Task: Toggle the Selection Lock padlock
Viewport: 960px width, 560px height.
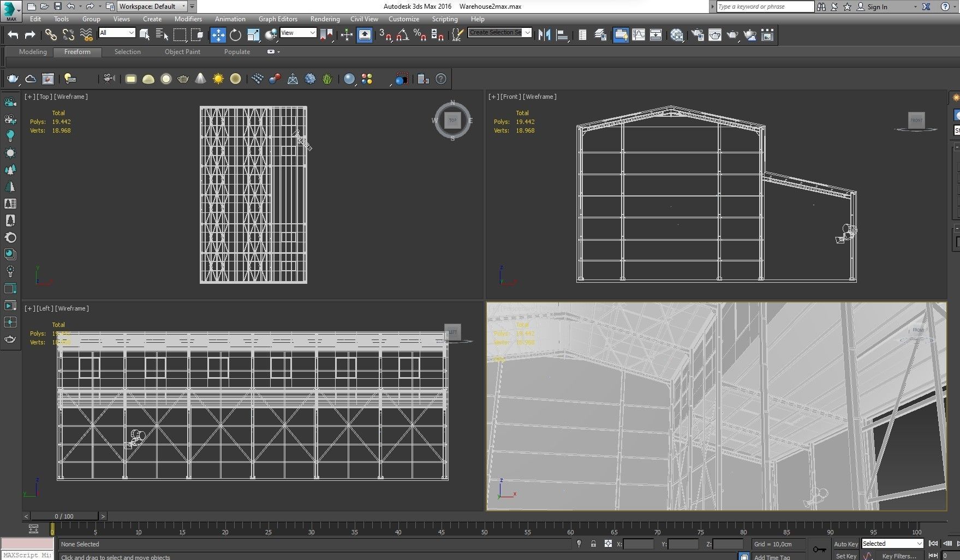Action: (593, 544)
